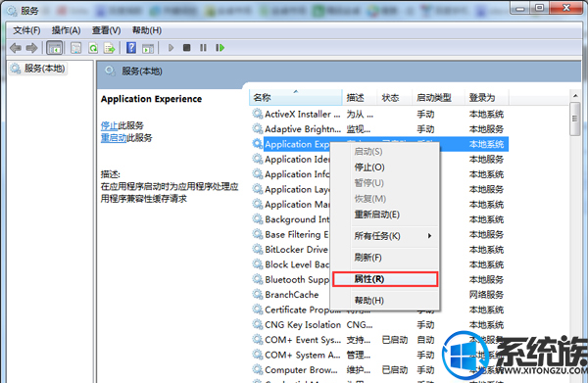Open the properties sheet toolbar icon
The height and width of the screenshot is (383, 588).
point(75,48)
